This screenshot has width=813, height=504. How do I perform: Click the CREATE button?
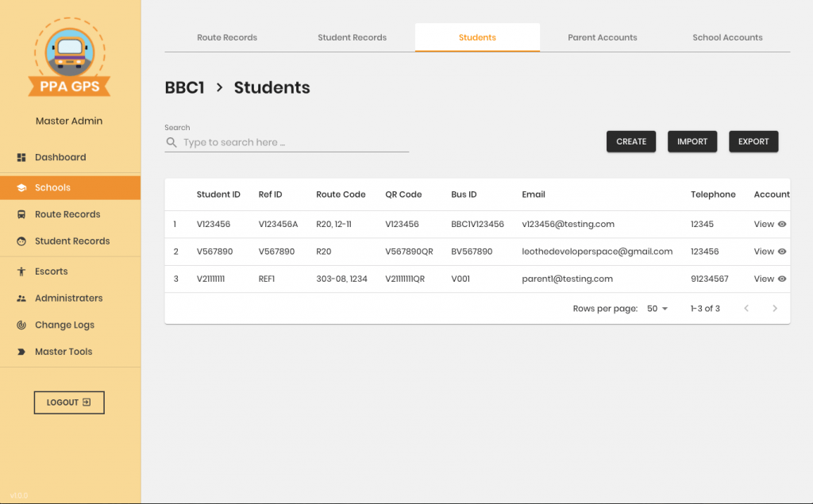click(x=631, y=141)
